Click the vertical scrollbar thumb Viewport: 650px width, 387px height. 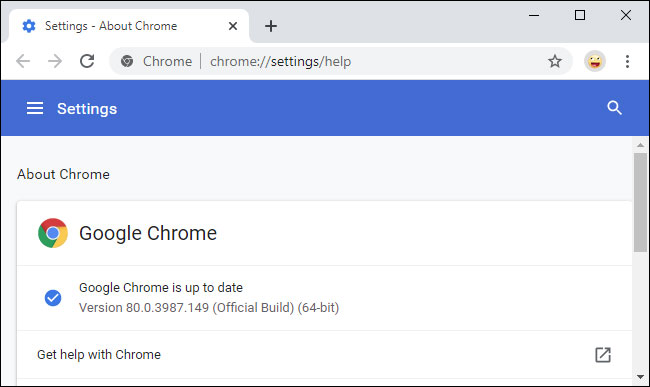[x=640, y=202]
